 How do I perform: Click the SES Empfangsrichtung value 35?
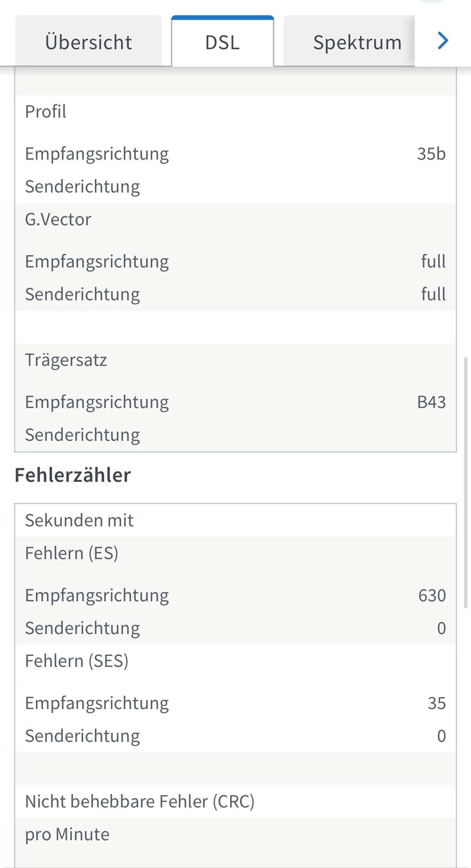click(x=437, y=703)
